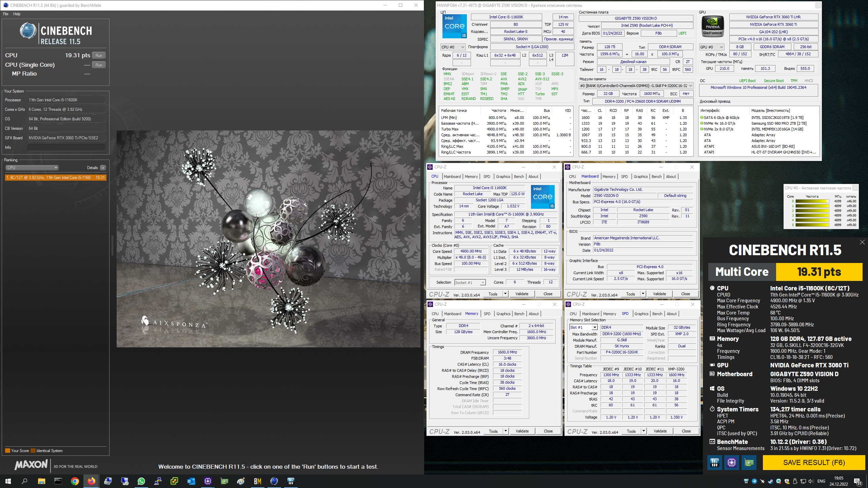Open the GPU-Z taskbar icon
The image size is (868, 488).
(224, 481)
